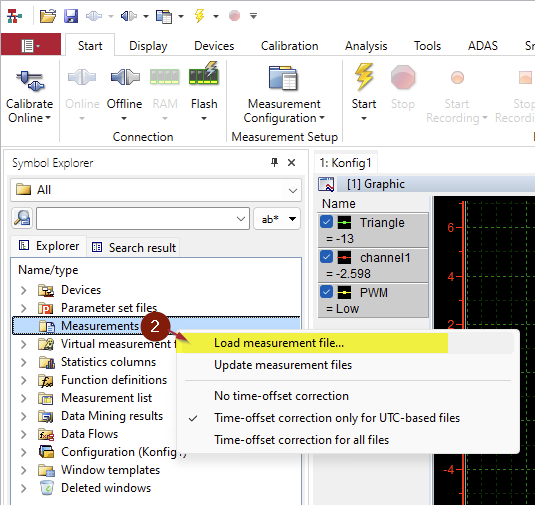Switch to the Search result tab
The image size is (535, 505).
pos(134,247)
